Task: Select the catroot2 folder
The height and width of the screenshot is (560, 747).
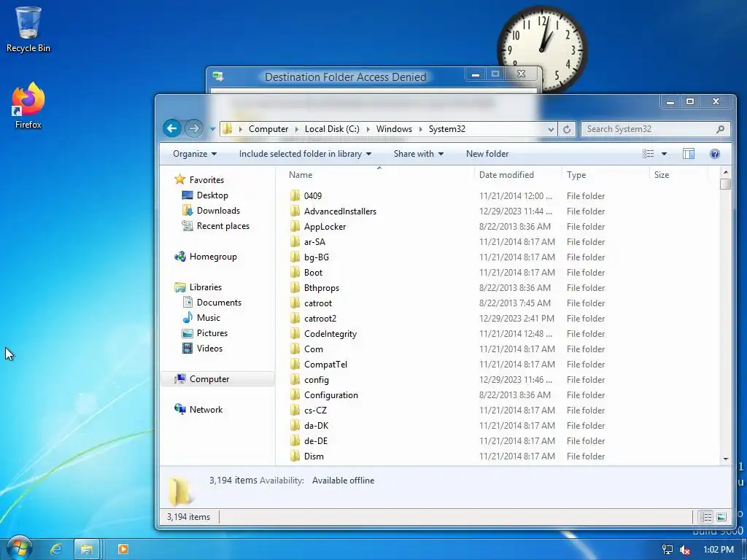Action: (313, 318)
